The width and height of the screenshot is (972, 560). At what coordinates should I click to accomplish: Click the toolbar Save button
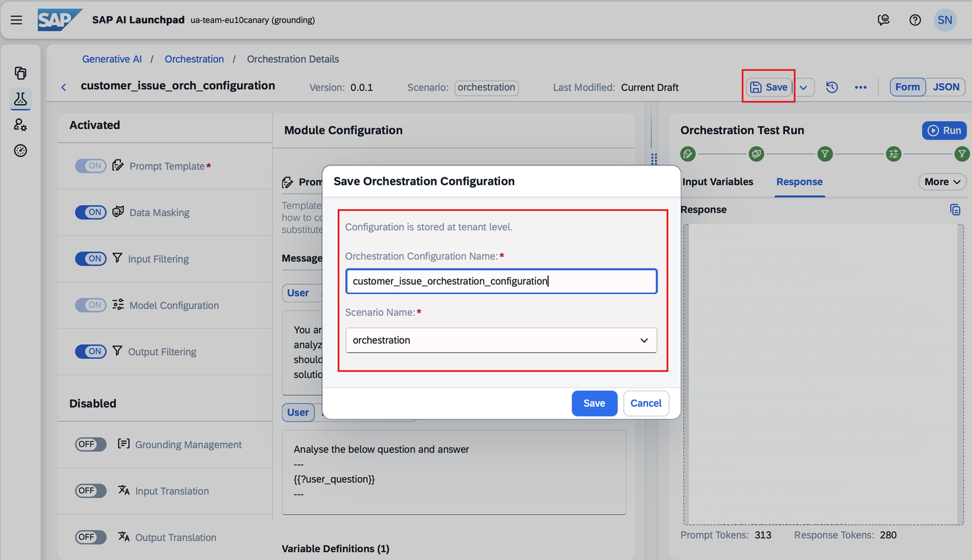(769, 87)
